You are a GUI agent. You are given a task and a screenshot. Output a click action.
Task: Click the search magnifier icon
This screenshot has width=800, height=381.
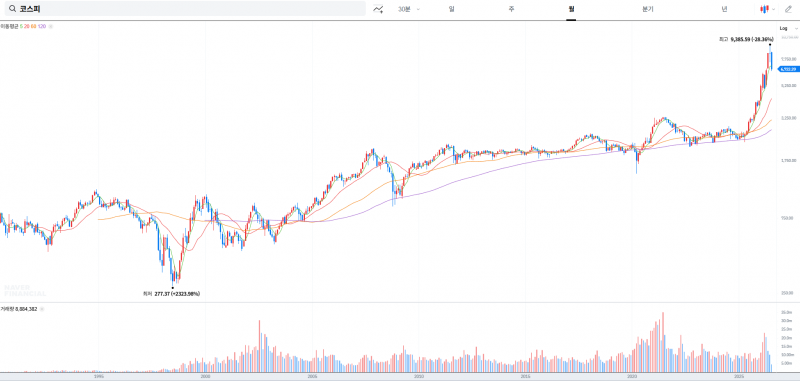(12, 9)
